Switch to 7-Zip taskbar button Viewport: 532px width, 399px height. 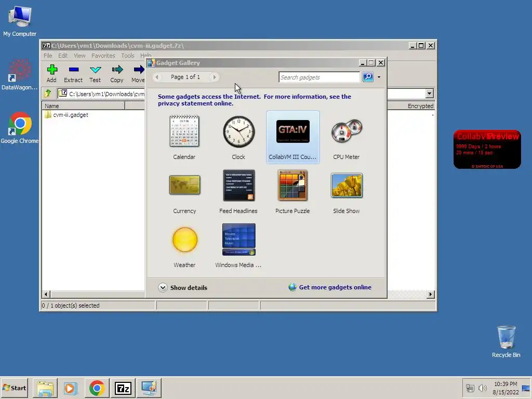[x=123, y=388]
